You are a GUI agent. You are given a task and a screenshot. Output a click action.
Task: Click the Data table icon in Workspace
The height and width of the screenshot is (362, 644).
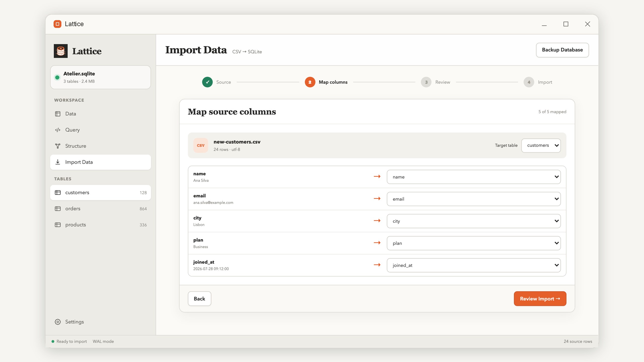point(58,114)
